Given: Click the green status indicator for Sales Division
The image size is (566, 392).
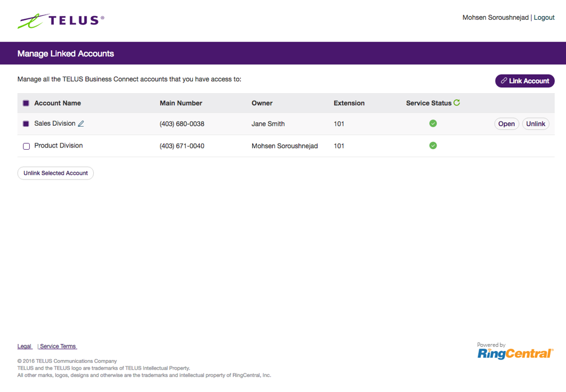Looking at the screenshot, I should coord(433,123).
